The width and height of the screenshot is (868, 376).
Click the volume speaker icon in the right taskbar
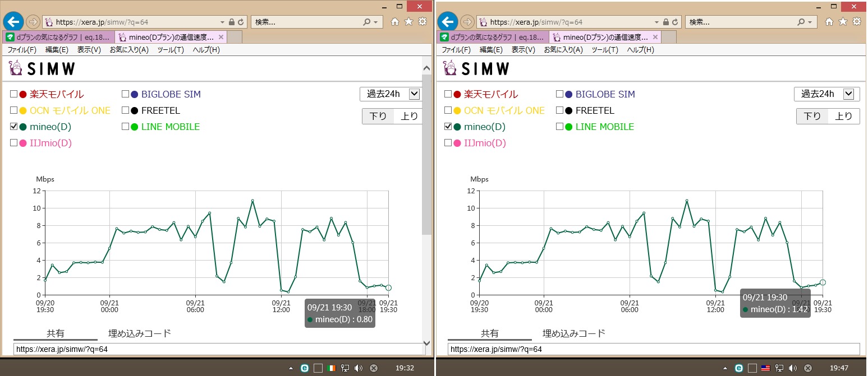tap(793, 368)
